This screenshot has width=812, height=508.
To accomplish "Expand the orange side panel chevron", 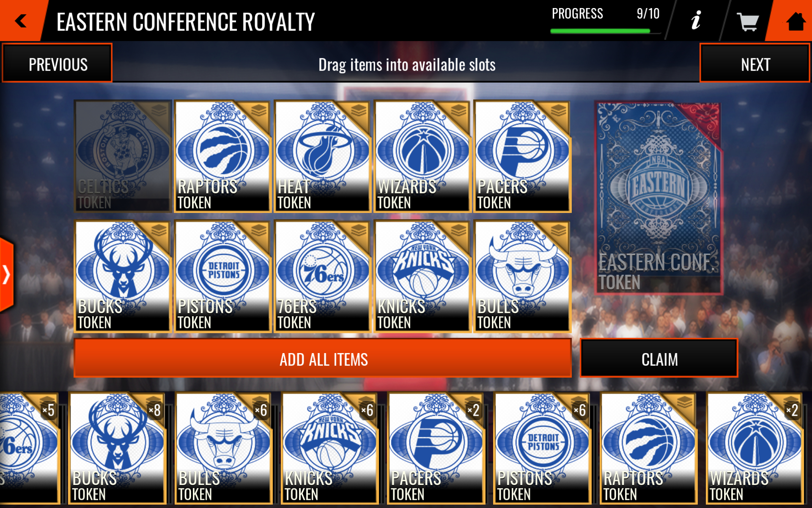I will [6, 275].
